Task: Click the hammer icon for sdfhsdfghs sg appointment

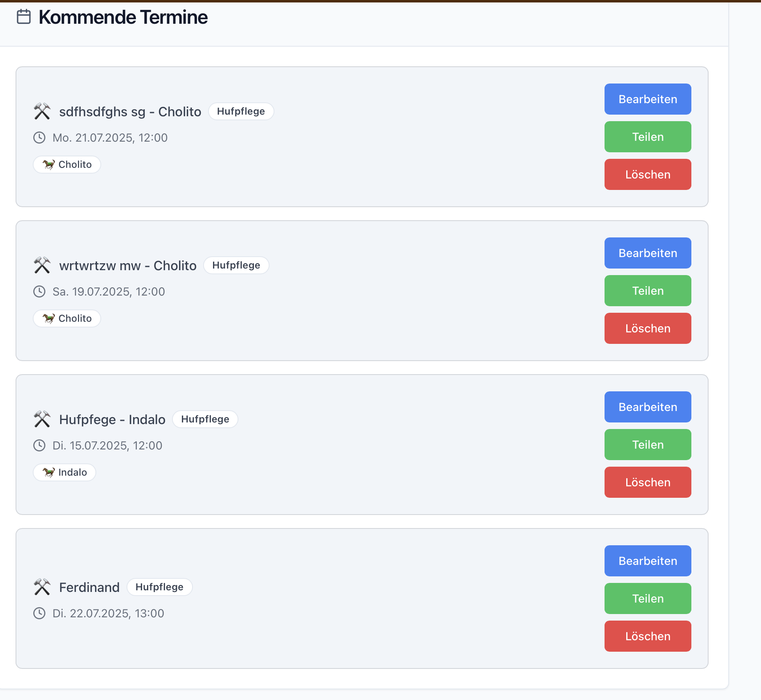Action: [x=42, y=111]
